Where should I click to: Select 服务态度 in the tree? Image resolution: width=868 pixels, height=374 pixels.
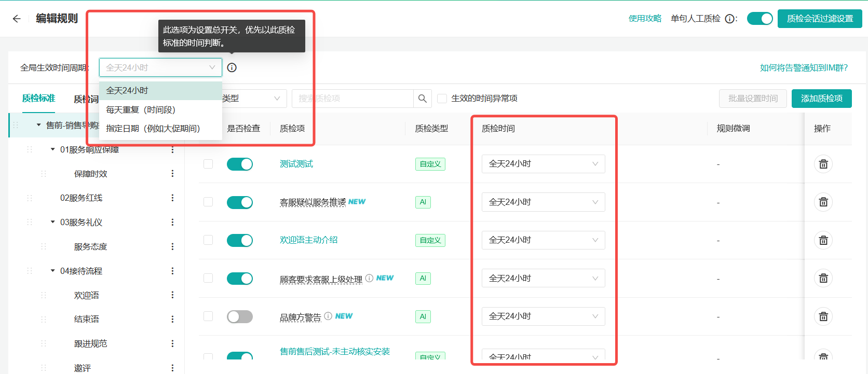(x=90, y=246)
